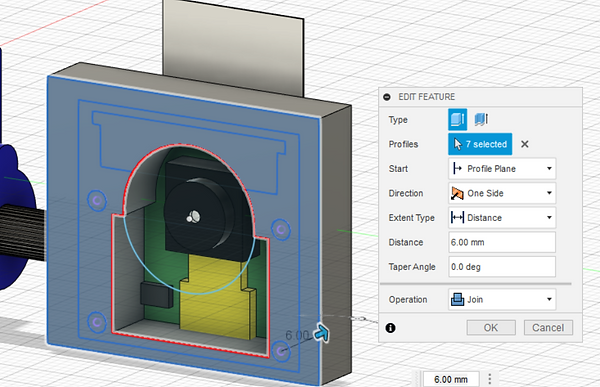Select the Extrude type icon
The width and height of the screenshot is (600, 387).
(x=458, y=119)
